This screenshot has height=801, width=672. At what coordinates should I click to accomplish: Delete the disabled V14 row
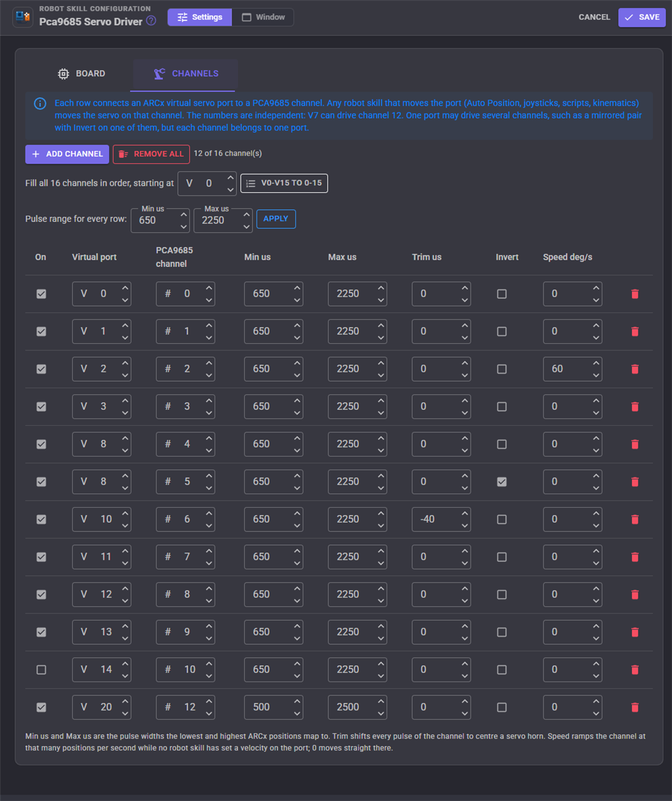pos(635,670)
